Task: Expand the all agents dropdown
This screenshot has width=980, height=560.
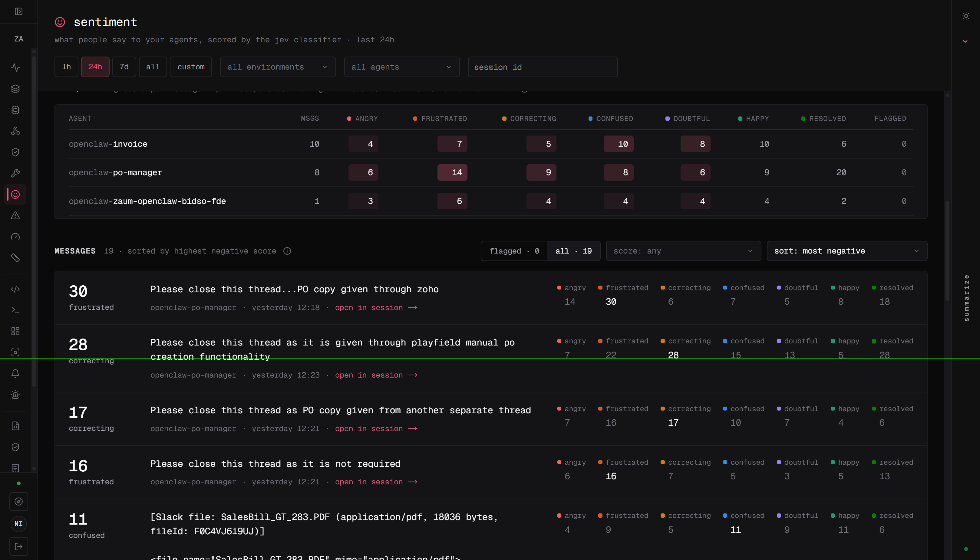Action: coord(402,67)
